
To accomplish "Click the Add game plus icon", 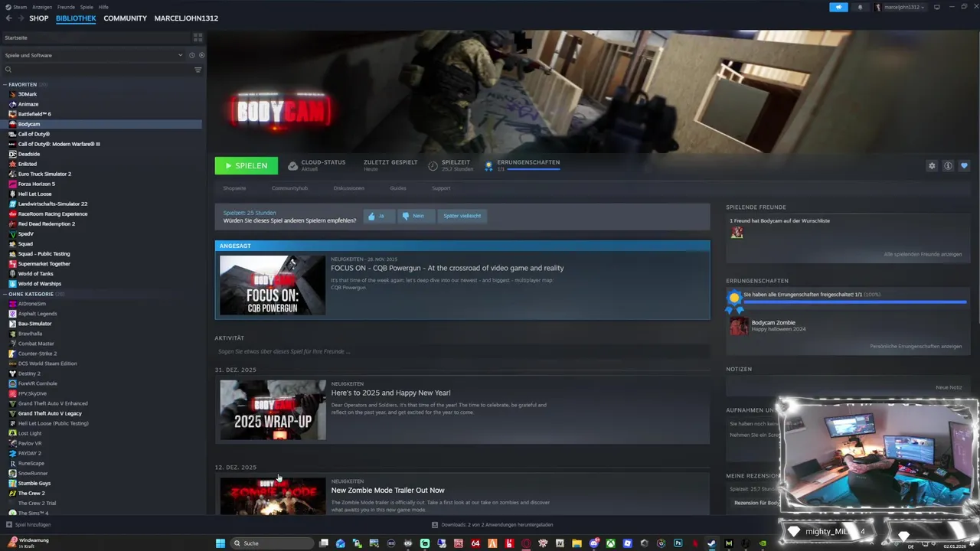I will click(9, 525).
